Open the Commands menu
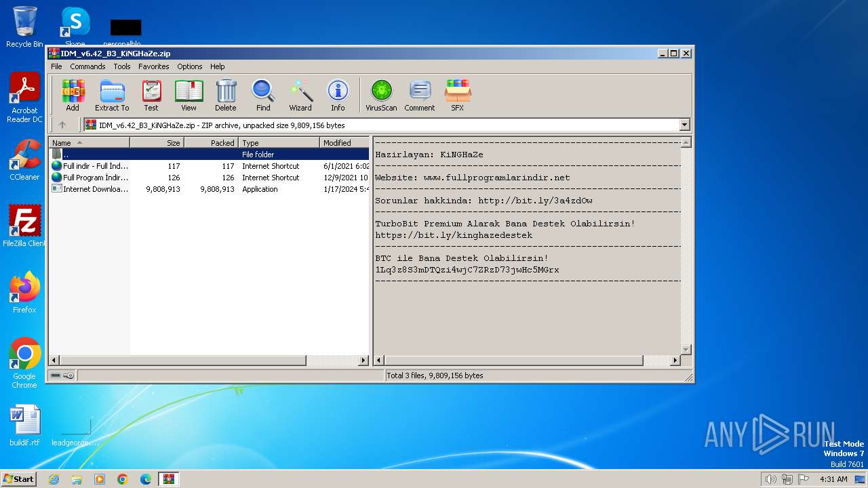This screenshot has width=868, height=488. click(x=87, y=66)
